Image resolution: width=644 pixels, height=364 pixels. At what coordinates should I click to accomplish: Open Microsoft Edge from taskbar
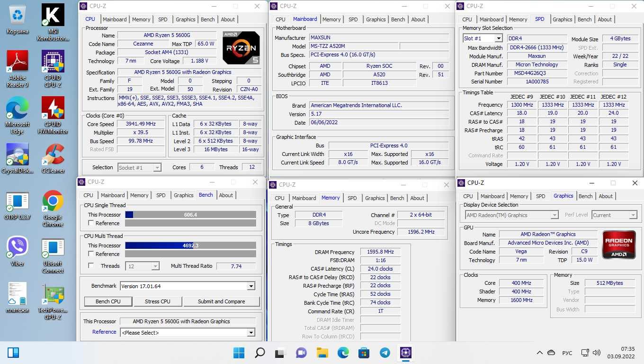coord(343,353)
